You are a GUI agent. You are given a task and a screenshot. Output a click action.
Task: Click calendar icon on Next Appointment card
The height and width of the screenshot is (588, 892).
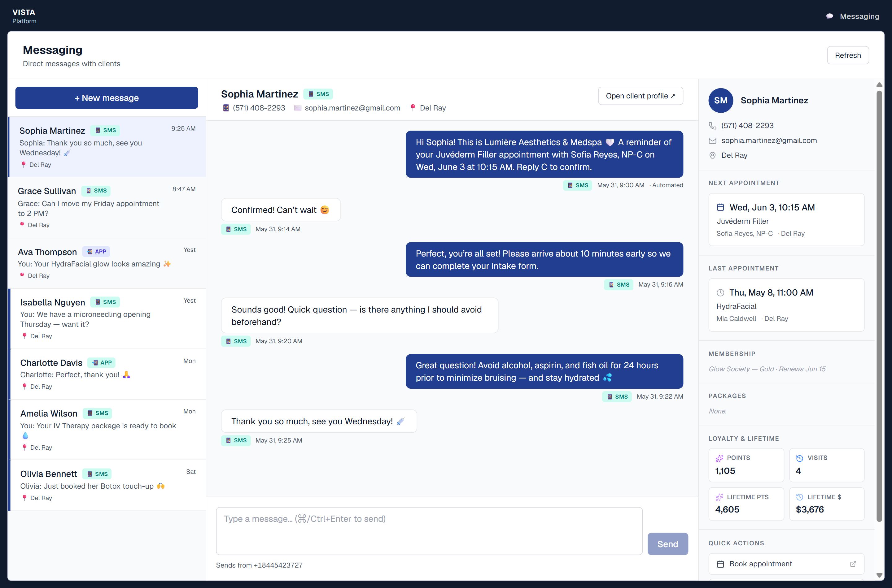720,207
